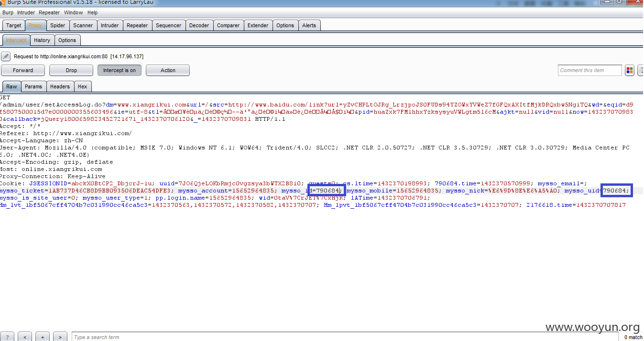Forward the intercepted request
Viewport: 644px width, 341px height.
[x=23, y=70]
